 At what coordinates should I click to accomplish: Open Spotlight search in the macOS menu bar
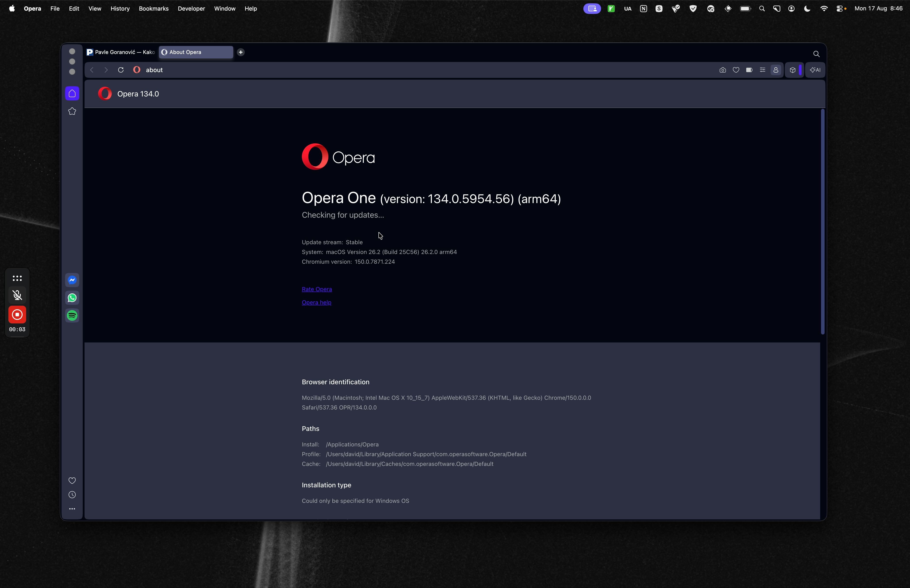[x=762, y=8]
